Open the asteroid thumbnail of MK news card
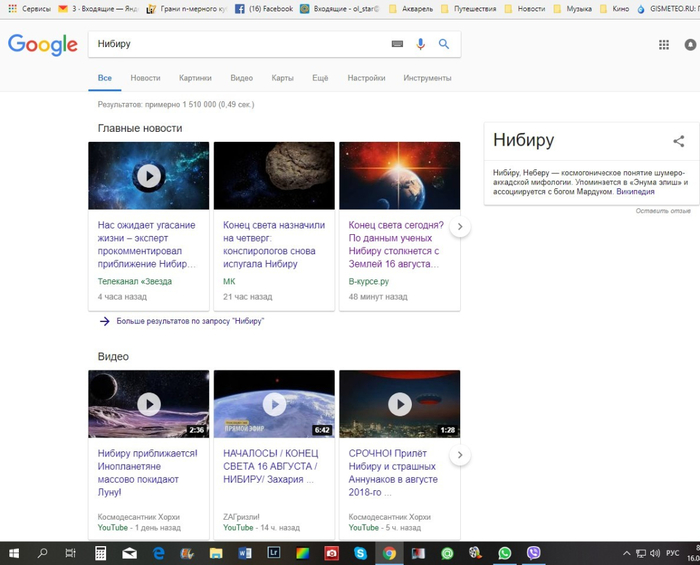This screenshot has height=565, width=700. click(274, 176)
